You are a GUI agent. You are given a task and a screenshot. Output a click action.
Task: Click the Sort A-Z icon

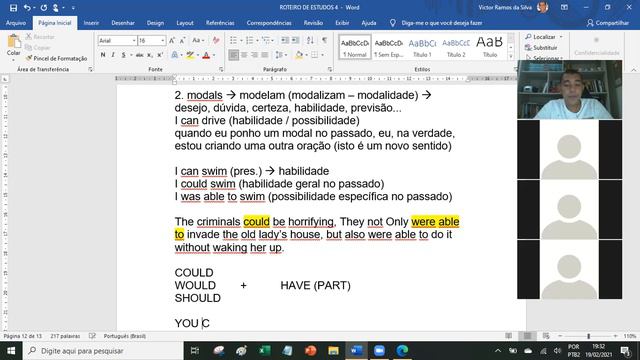(310, 40)
